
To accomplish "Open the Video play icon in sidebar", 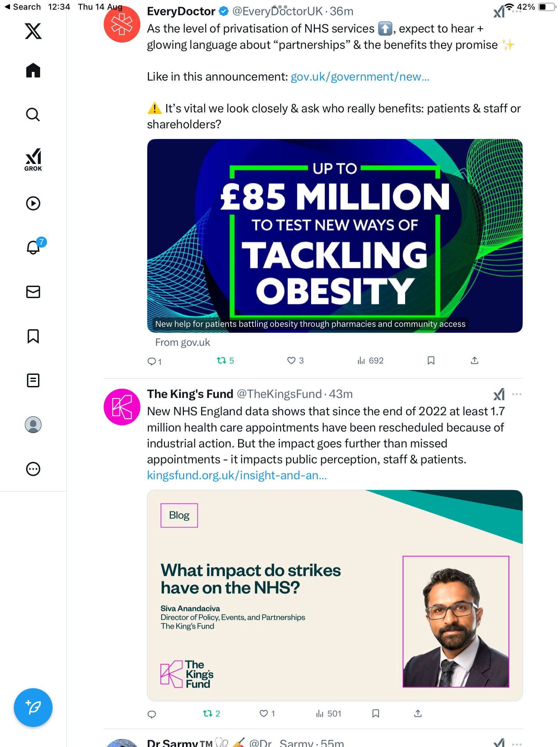I will [x=33, y=203].
